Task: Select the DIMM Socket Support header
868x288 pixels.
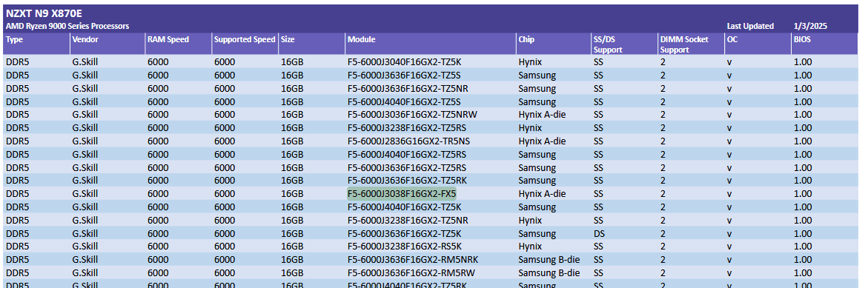Action: pos(684,44)
